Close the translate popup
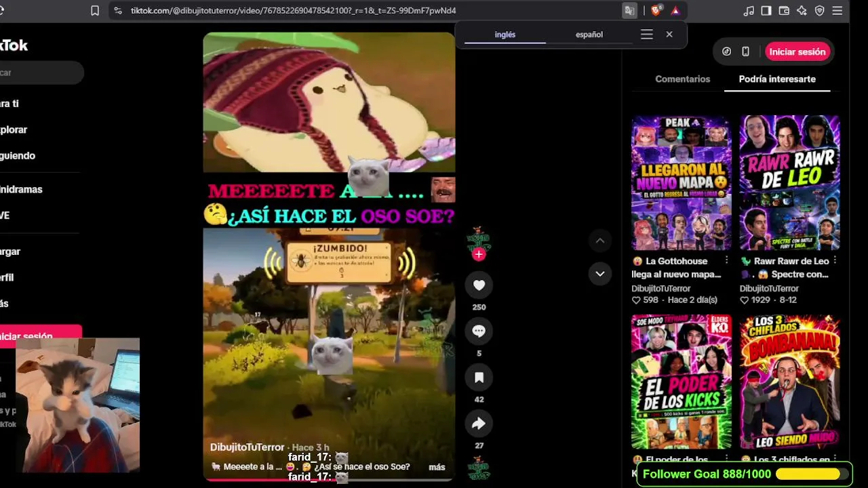 pyautogui.click(x=669, y=35)
